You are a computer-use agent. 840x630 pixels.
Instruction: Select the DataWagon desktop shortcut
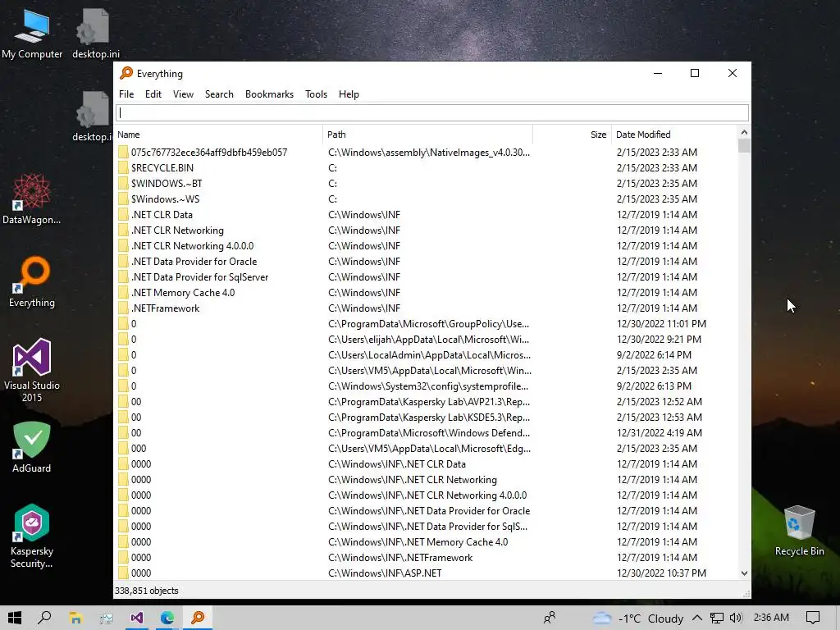32,199
